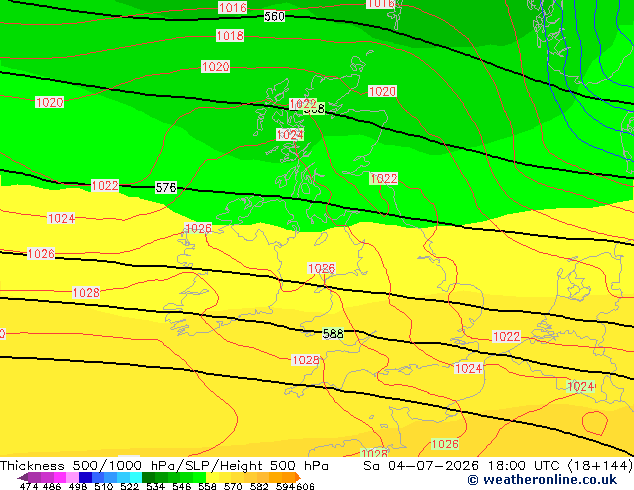Pick the magenta swatch in the thickness legend
The width and height of the screenshot is (634, 490).
click(60, 477)
